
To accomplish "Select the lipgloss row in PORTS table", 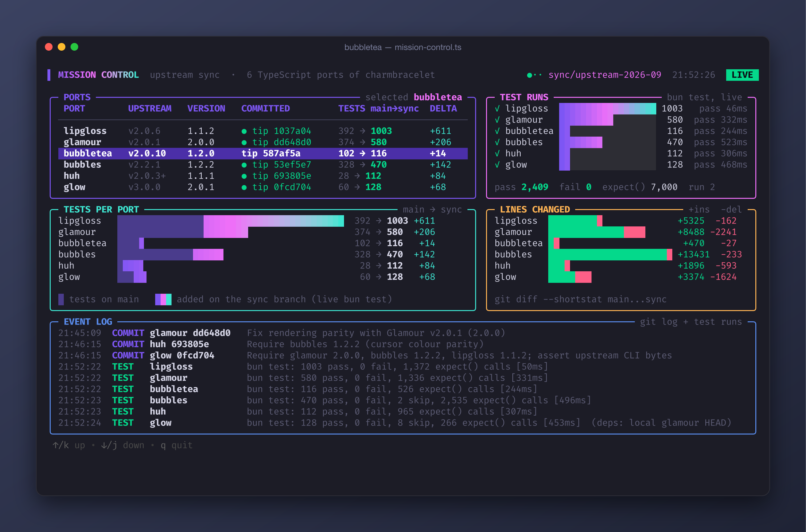I will [x=263, y=131].
